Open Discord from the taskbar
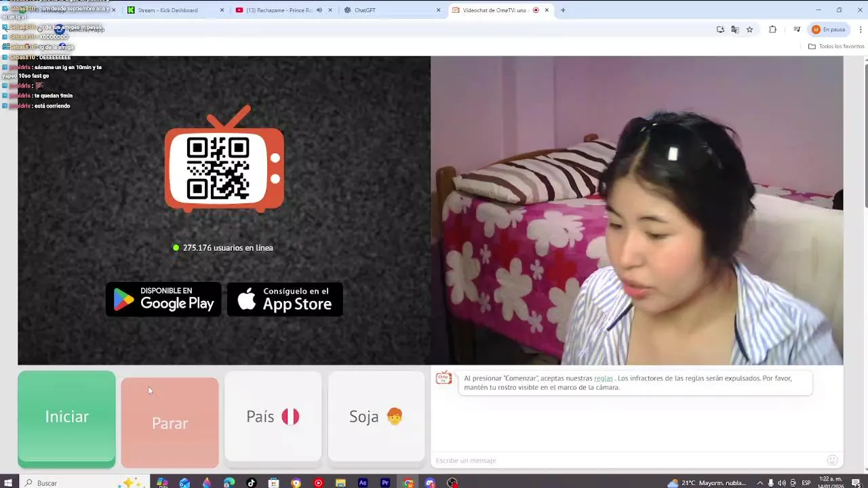Screen dimensions: 868x488 click(x=430, y=483)
